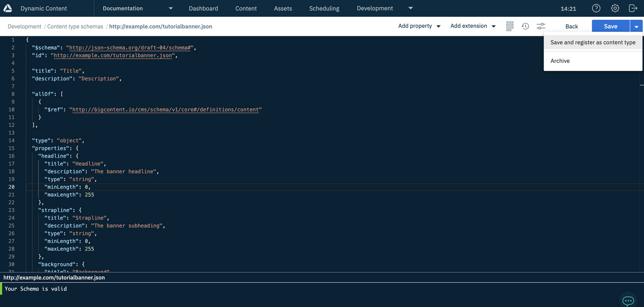Image resolution: width=644 pixels, height=307 pixels.
Task: Click the maxLength 255 on line 21
Action: [89, 194]
